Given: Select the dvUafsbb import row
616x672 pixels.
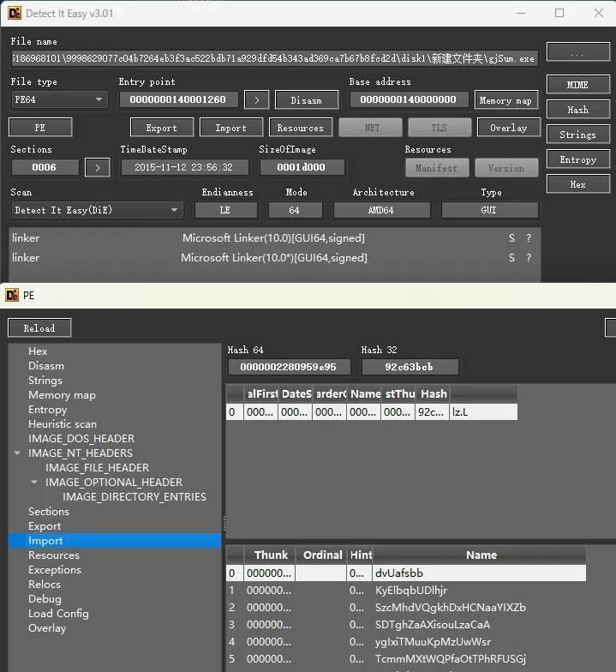Looking at the screenshot, I should [406, 573].
